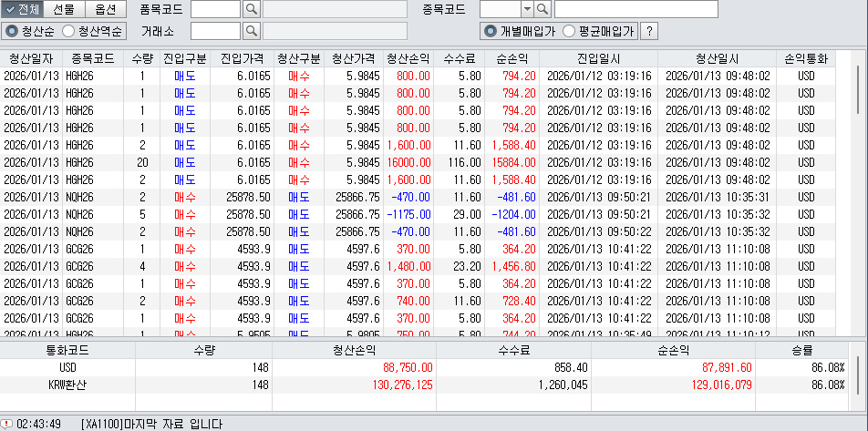Sort by 청산일시 column header
The width and height of the screenshot is (868, 431).
click(x=717, y=59)
